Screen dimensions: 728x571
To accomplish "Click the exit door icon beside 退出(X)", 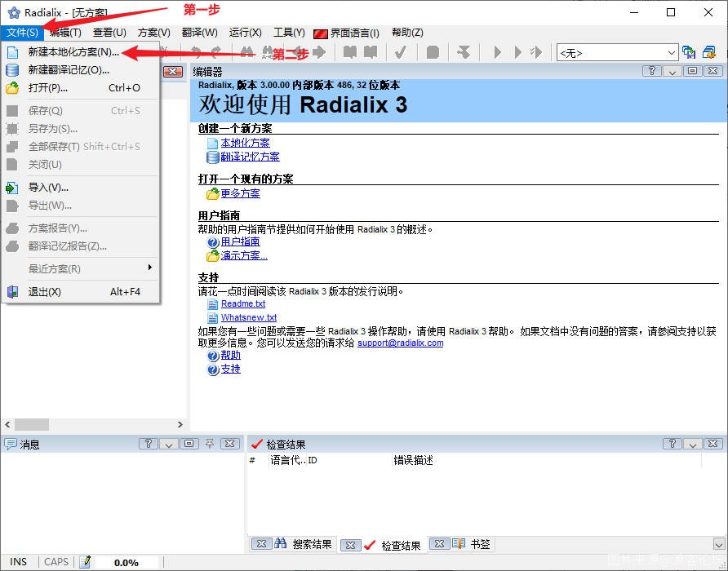I will pyautogui.click(x=12, y=292).
